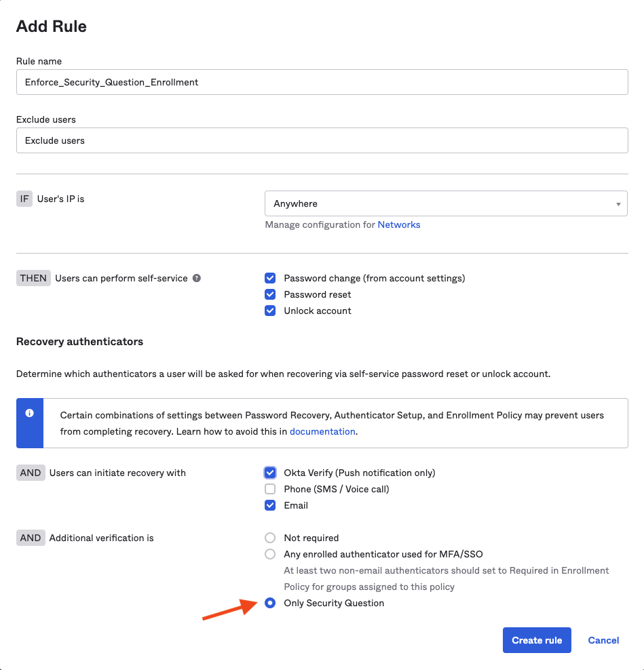644x670 pixels.
Task: Choose Any enrolled authenticator used for MFA/SSO
Action: [x=270, y=554]
